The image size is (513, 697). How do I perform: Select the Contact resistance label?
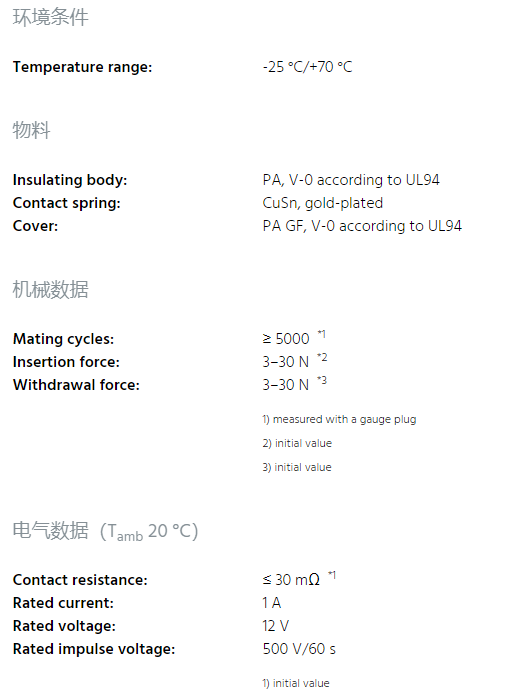click(x=80, y=580)
